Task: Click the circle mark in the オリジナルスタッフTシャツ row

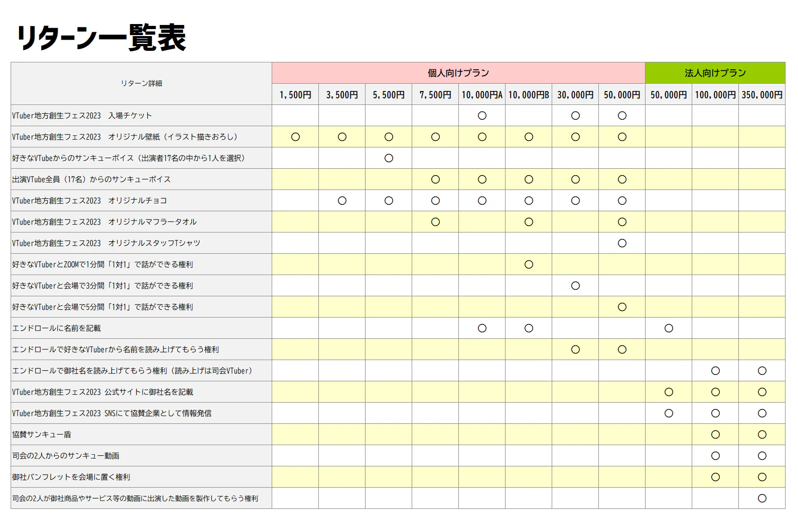Action: 622,243
